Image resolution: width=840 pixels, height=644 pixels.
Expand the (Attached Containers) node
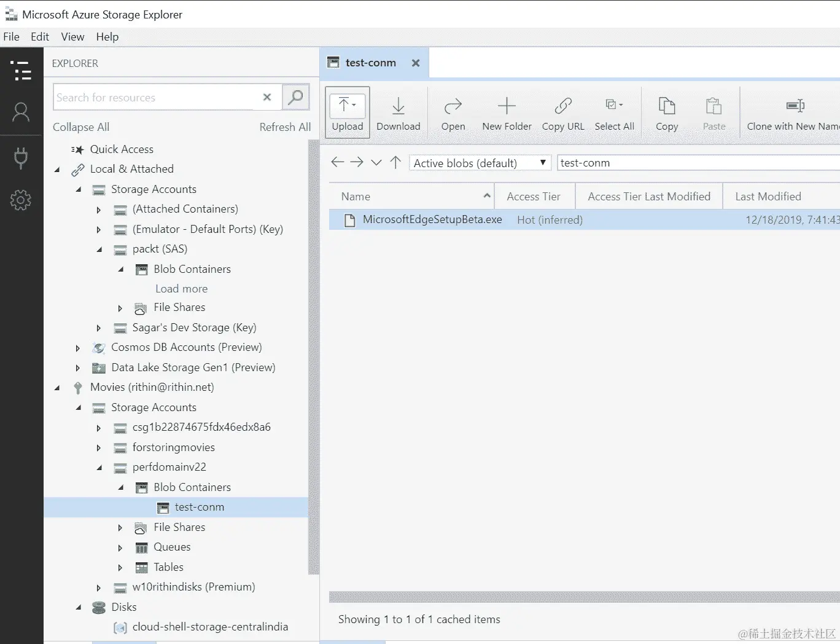coord(99,210)
